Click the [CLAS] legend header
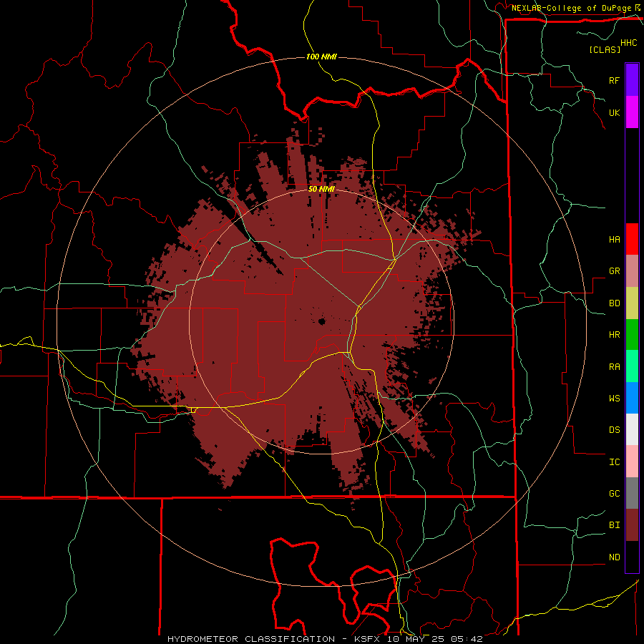644x644 pixels. (605, 49)
